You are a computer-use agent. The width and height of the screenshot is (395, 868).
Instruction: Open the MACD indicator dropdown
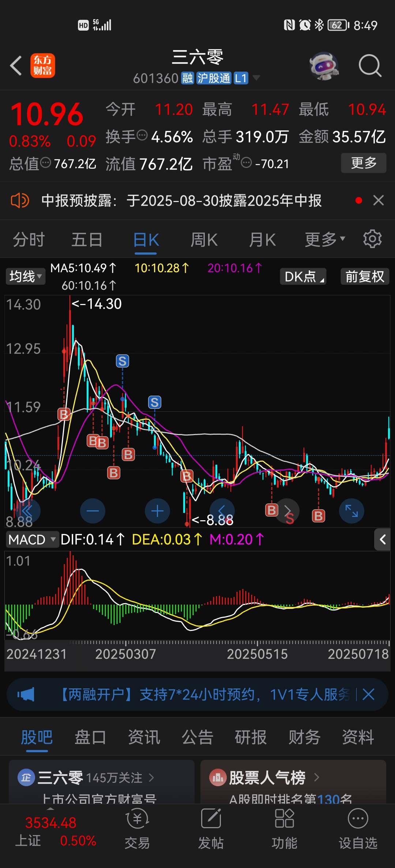tap(32, 540)
